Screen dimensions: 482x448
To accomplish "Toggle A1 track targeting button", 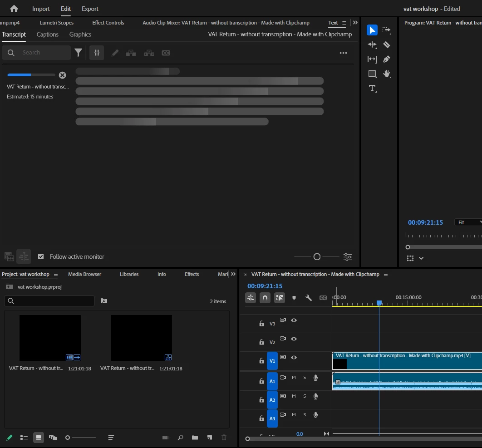I will point(272,381).
